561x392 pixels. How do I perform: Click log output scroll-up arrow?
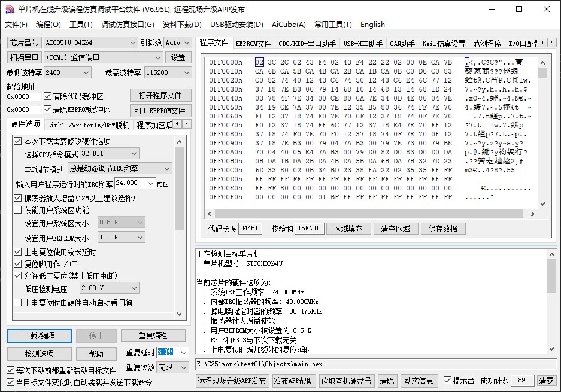pos(551,255)
